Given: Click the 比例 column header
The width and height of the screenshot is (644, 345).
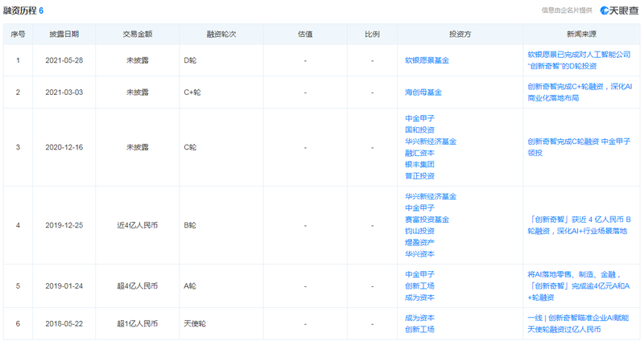Looking at the screenshot, I should point(372,34).
